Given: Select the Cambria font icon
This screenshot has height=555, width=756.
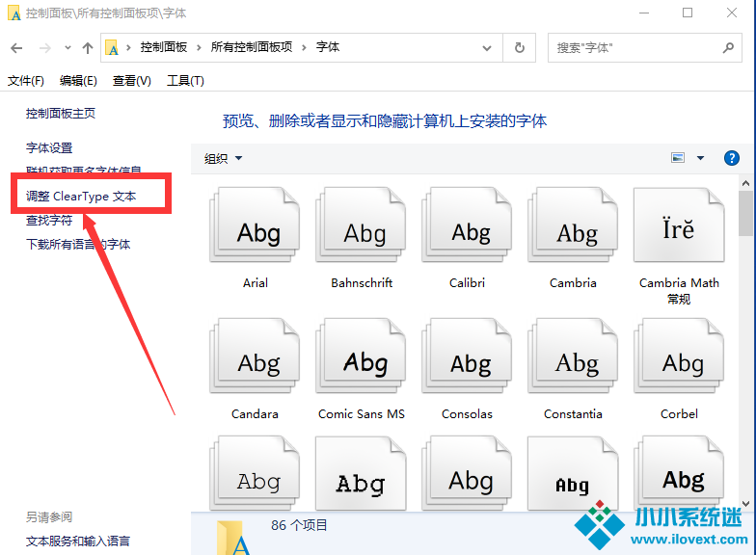Looking at the screenshot, I should tap(573, 225).
